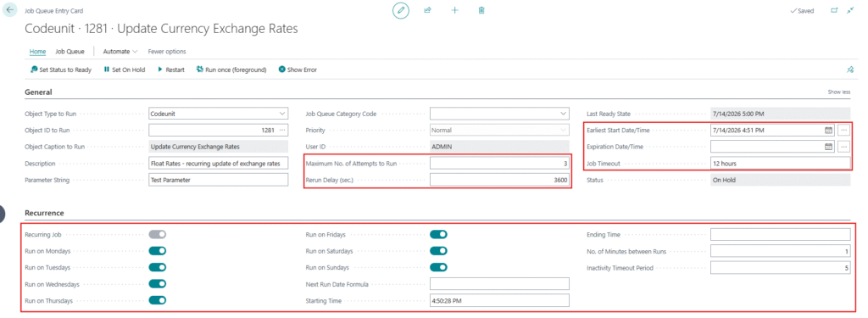Open page in new window icon
868x318 pixels.
tap(834, 10)
